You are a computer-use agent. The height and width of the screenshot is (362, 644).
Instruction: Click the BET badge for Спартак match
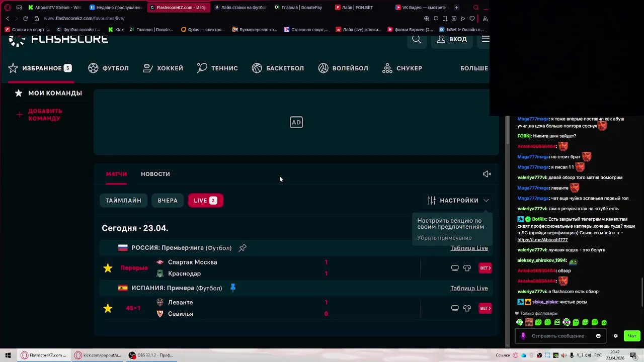pyautogui.click(x=485, y=268)
